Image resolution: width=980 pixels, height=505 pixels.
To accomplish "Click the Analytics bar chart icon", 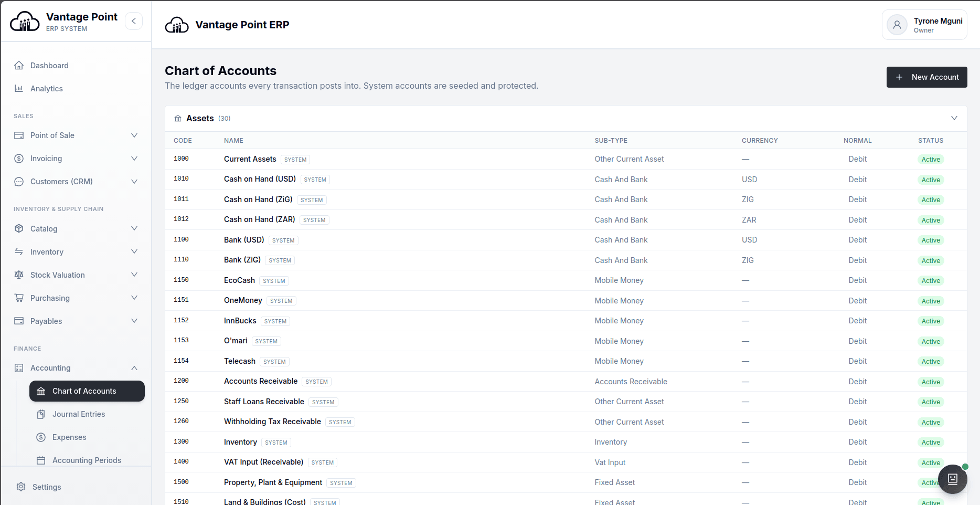I will (19, 89).
